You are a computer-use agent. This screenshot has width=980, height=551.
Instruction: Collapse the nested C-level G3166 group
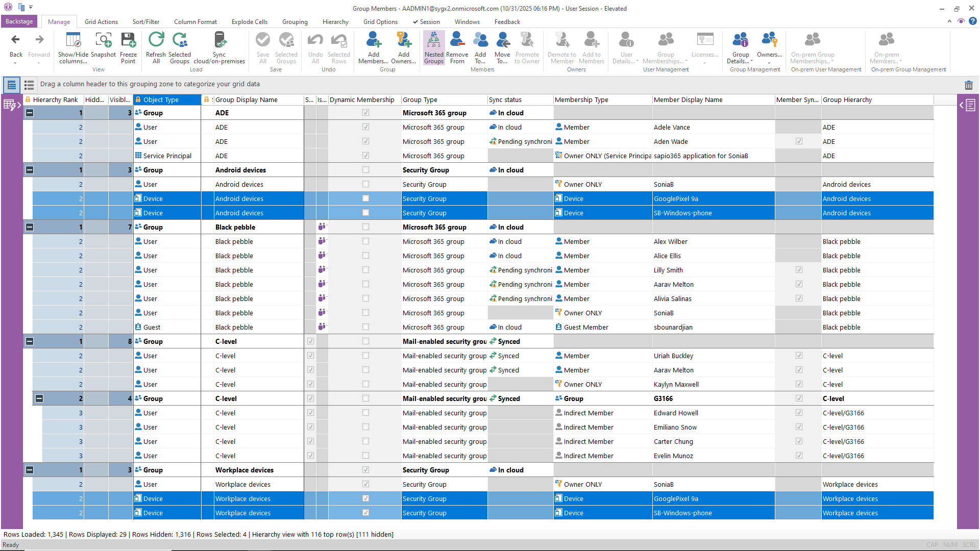click(39, 398)
